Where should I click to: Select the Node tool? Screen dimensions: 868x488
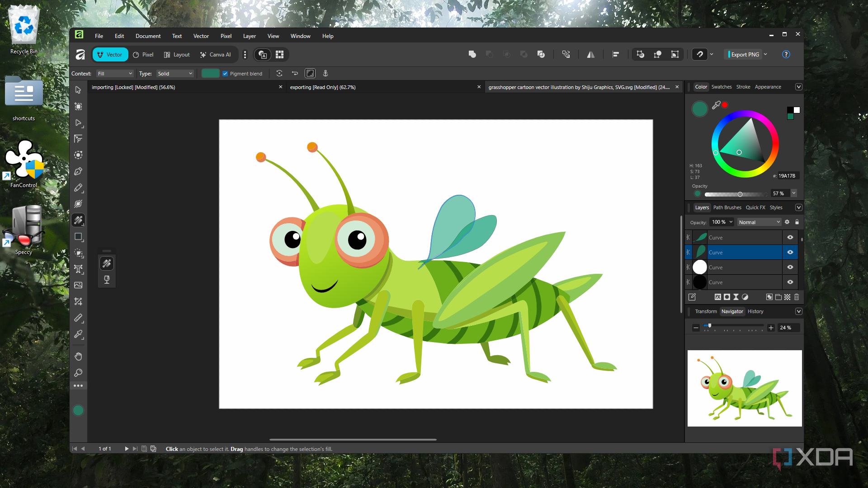78,122
